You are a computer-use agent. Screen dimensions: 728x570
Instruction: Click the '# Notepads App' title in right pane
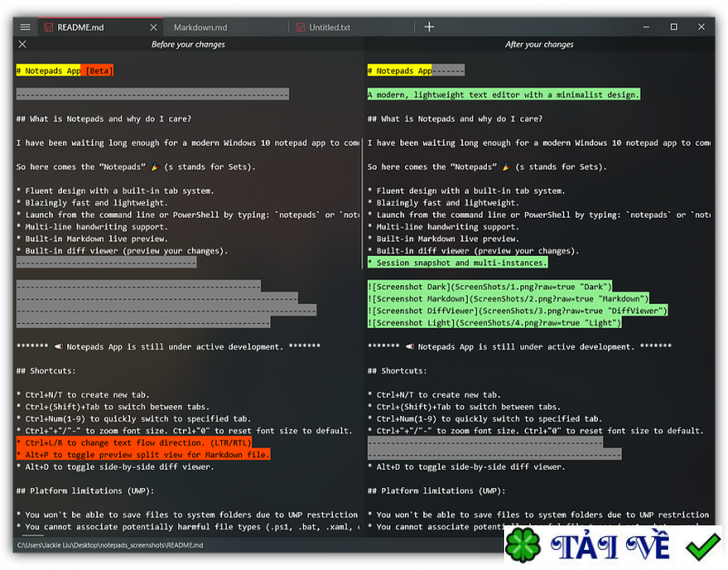pyautogui.click(x=399, y=71)
